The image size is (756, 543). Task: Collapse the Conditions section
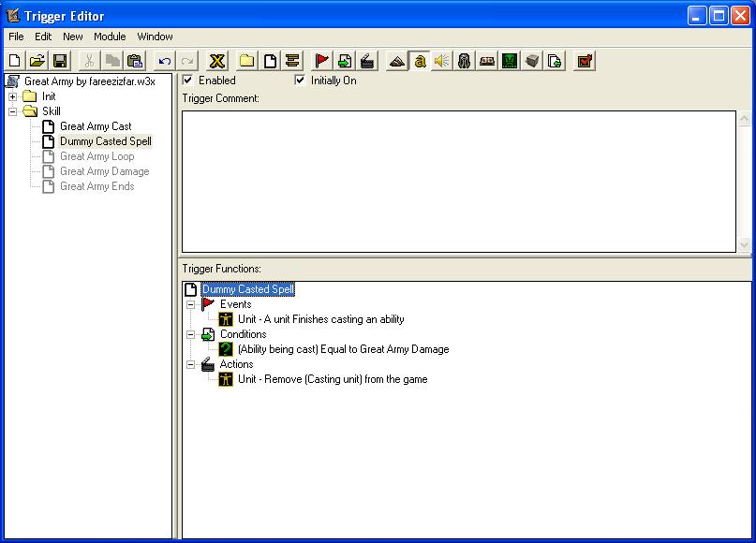191,334
